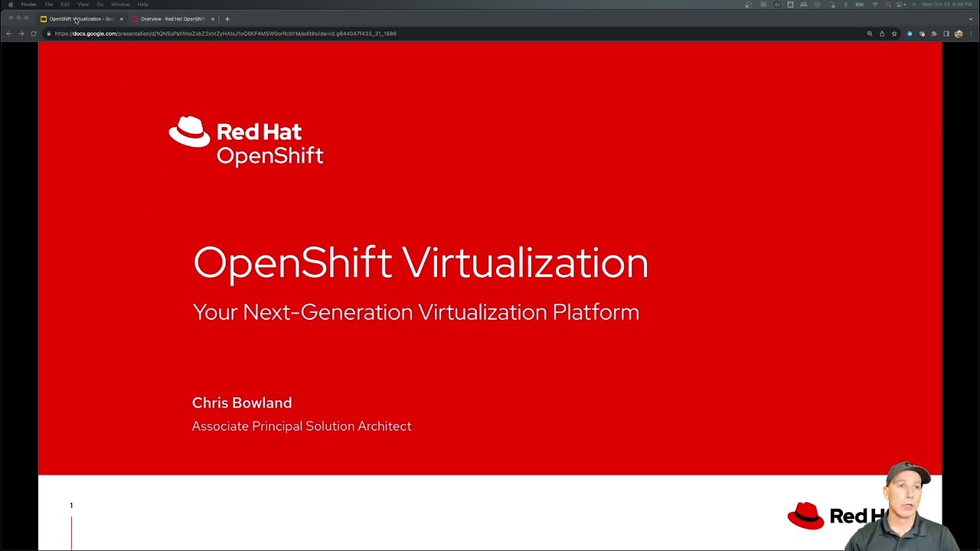Open the Chrome three-dot menu
Screen dimensions: 980x551
pos(971,34)
